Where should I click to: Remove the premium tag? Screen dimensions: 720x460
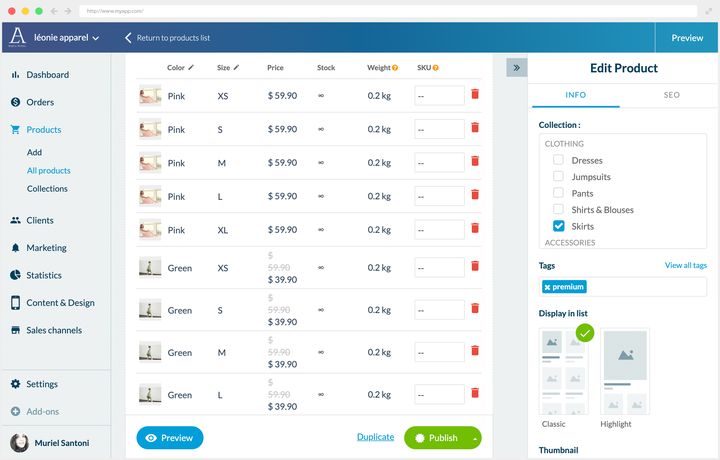[x=547, y=287]
